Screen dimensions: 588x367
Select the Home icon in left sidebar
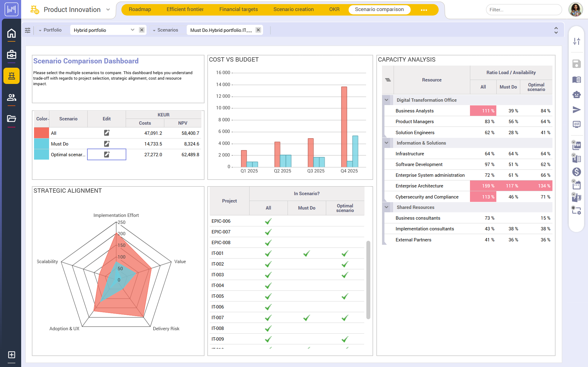(11, 33)
